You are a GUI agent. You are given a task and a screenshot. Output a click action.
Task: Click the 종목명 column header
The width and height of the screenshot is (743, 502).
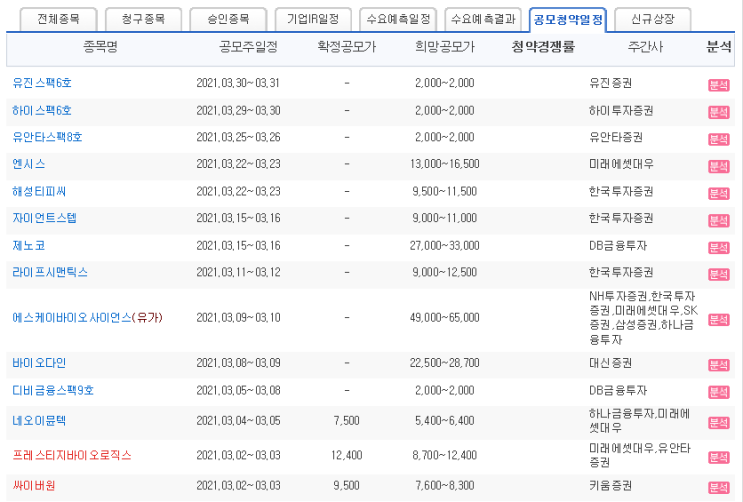(x=100, y=46)
